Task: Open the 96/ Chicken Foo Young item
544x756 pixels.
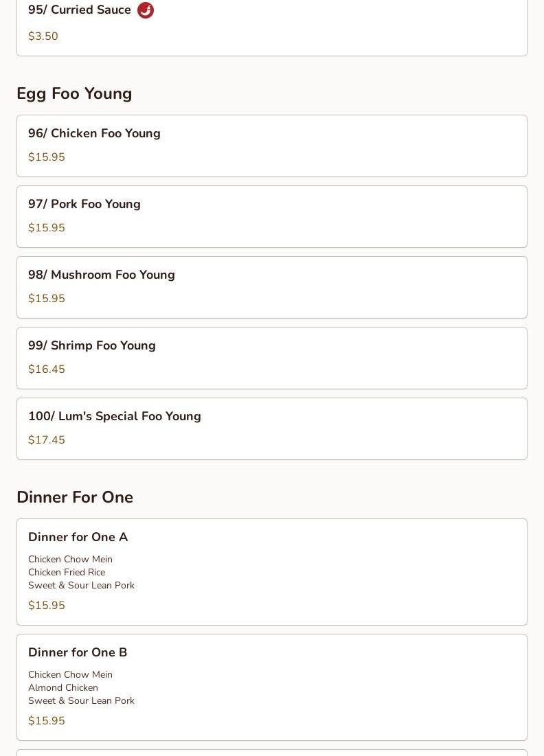Action: tap(94, 134)
